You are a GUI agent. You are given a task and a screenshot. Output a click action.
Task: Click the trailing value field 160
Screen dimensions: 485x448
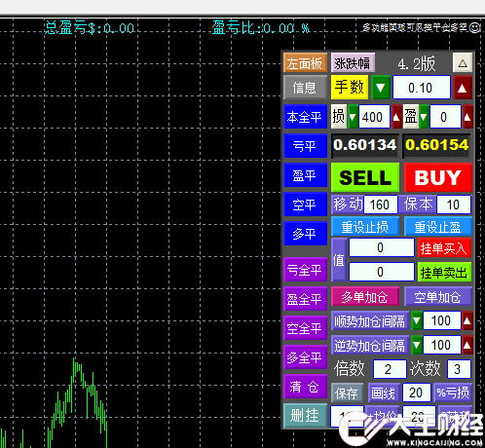click(381, 205)
